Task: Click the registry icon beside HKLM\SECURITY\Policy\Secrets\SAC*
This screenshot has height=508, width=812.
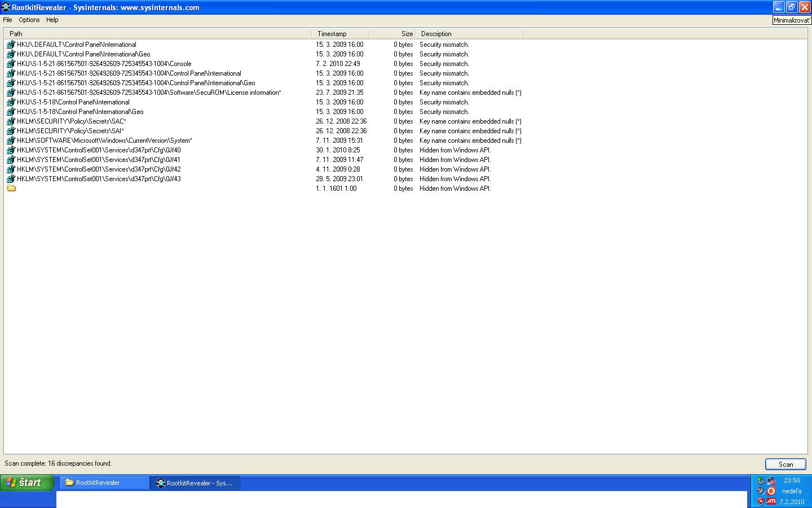Action: tap(11, 121)
